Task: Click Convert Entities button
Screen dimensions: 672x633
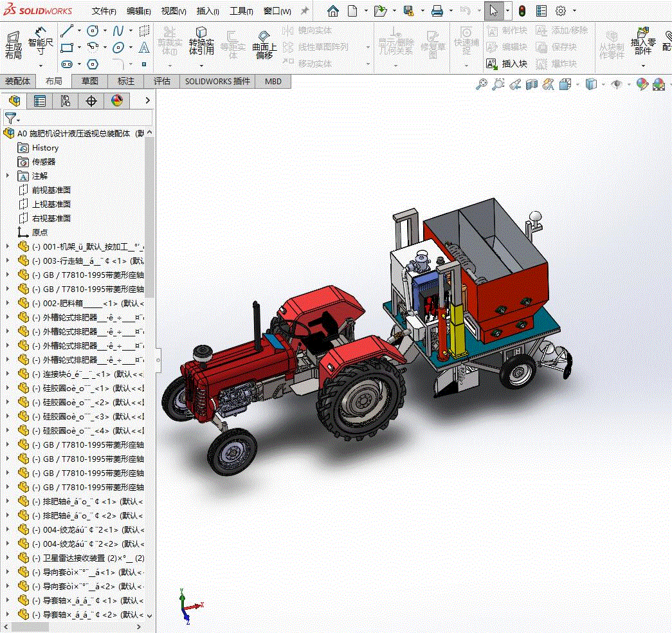Action: (201, 42)
